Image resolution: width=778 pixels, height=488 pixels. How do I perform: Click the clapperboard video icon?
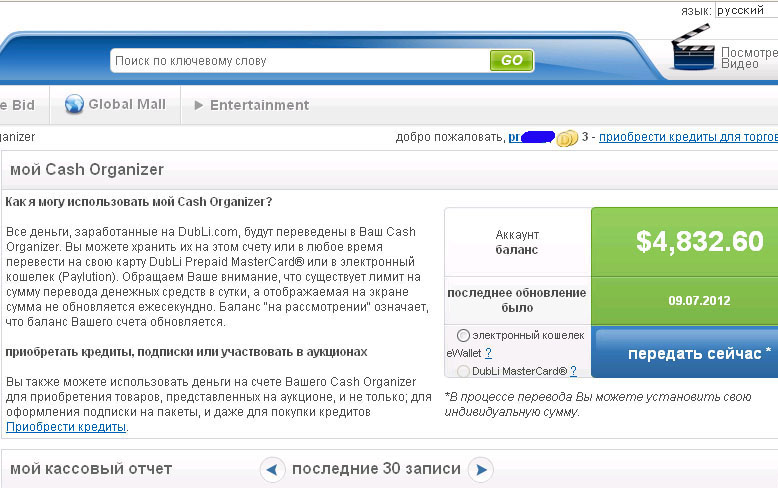[693, 48]
